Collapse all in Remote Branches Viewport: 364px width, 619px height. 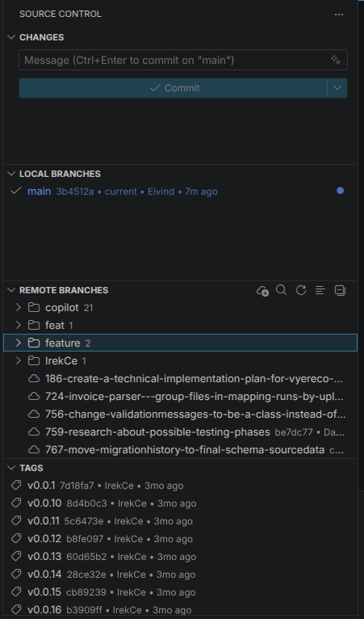(x=340, y=291)
